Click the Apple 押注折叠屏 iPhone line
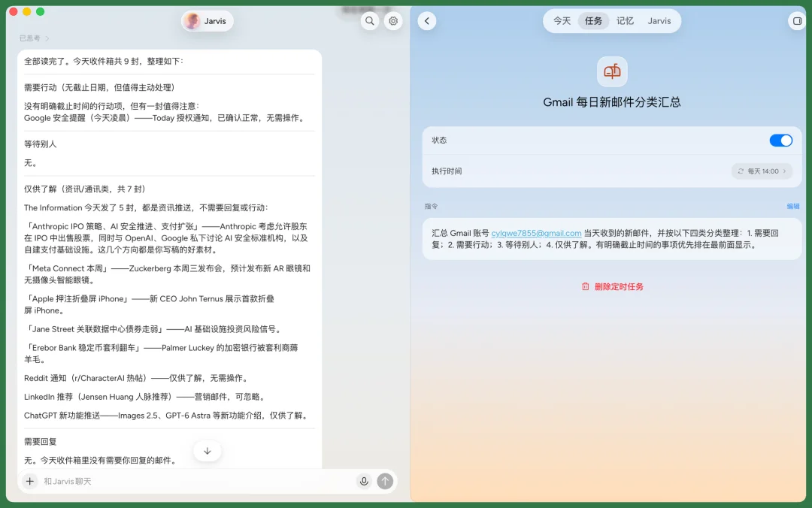Viewport: 812px width, 508px height. [149, 304]
